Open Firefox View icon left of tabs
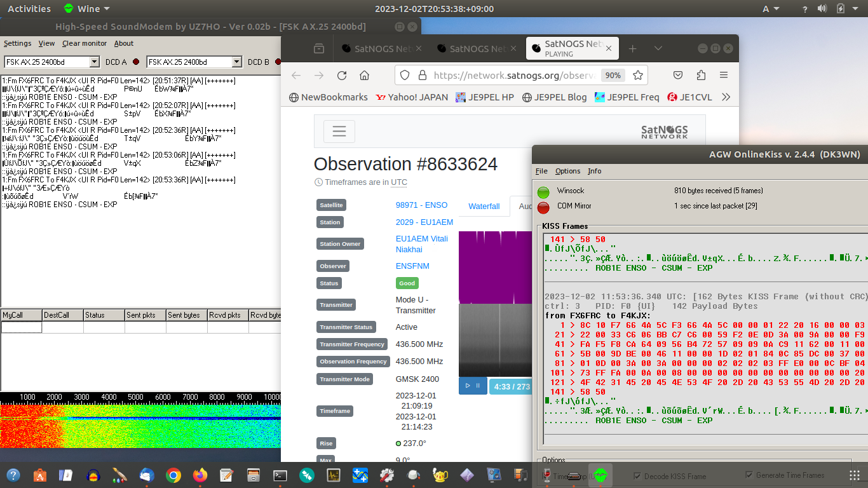 point(319,48)
